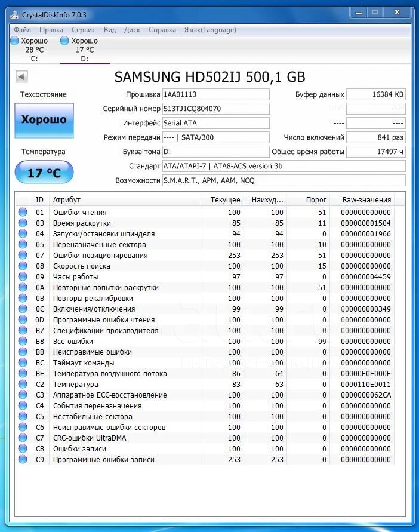Click the Raw-значения column header

click(x=362, y=200)
